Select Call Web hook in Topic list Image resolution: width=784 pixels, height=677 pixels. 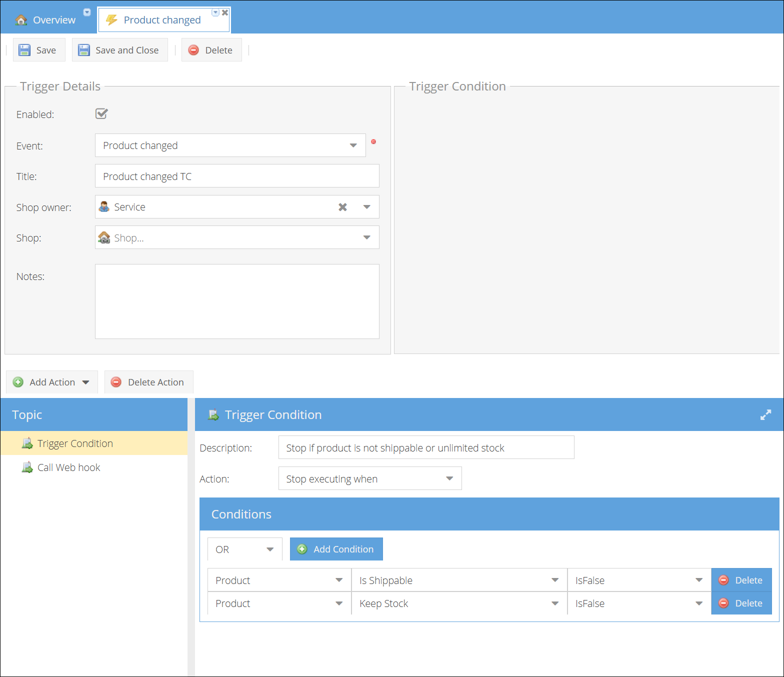point(69,467)
